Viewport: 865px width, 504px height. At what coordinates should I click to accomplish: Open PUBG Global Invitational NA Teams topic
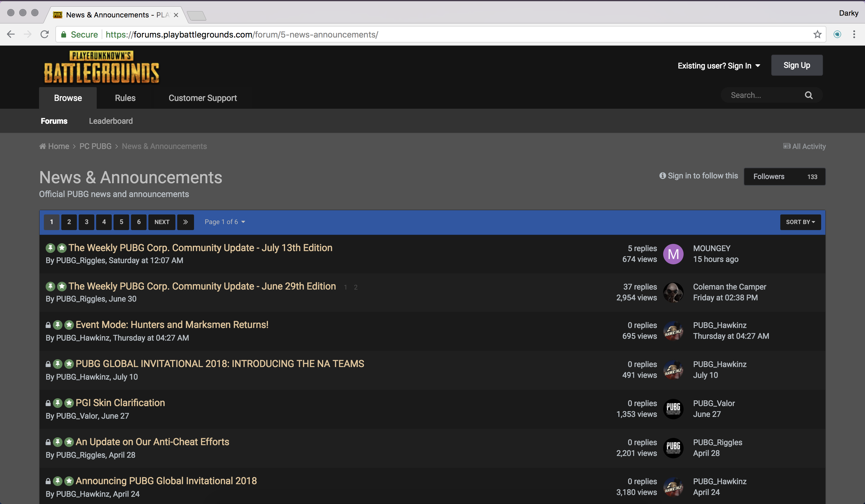tap(220, 363)
